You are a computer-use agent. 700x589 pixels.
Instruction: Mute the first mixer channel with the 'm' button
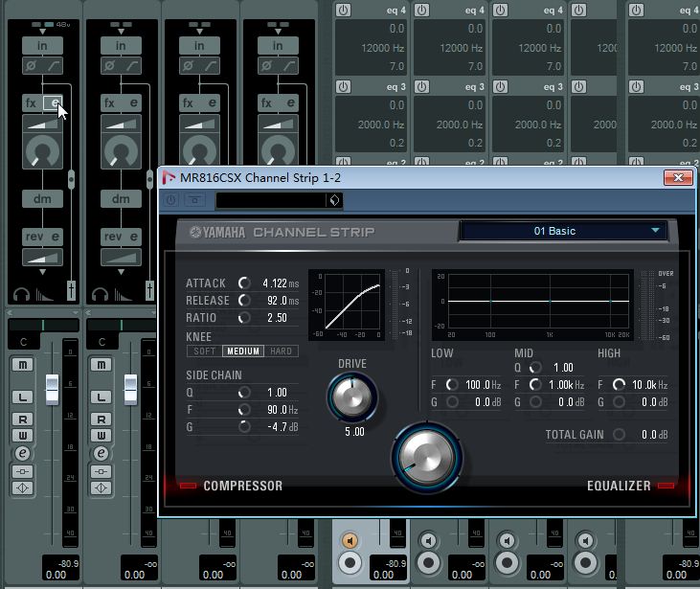click(x=22, y=365)
